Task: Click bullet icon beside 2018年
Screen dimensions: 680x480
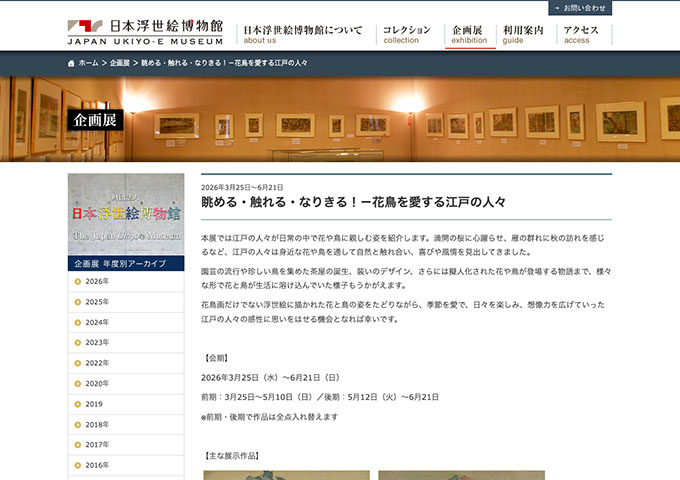Action: pos(78,424)
